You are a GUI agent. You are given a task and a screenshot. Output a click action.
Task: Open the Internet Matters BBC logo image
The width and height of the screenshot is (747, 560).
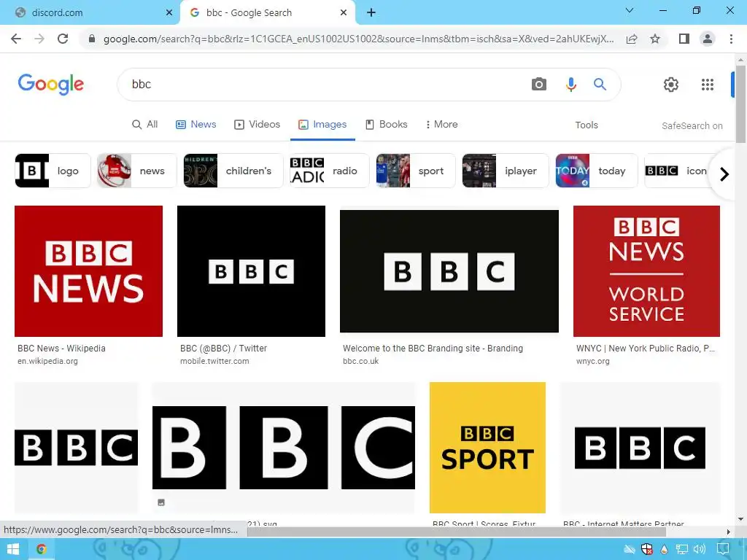point(640,448)
